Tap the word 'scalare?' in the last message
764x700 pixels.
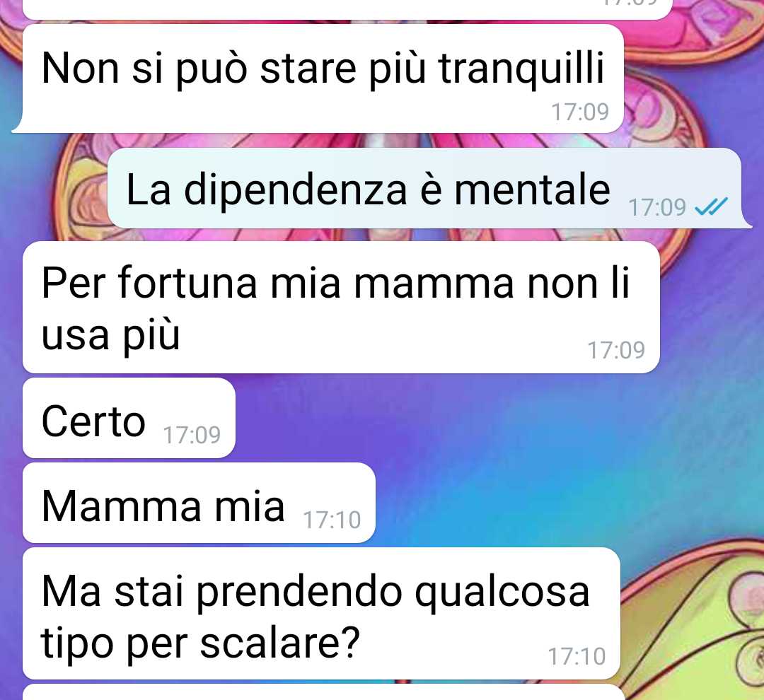(279, 643)
